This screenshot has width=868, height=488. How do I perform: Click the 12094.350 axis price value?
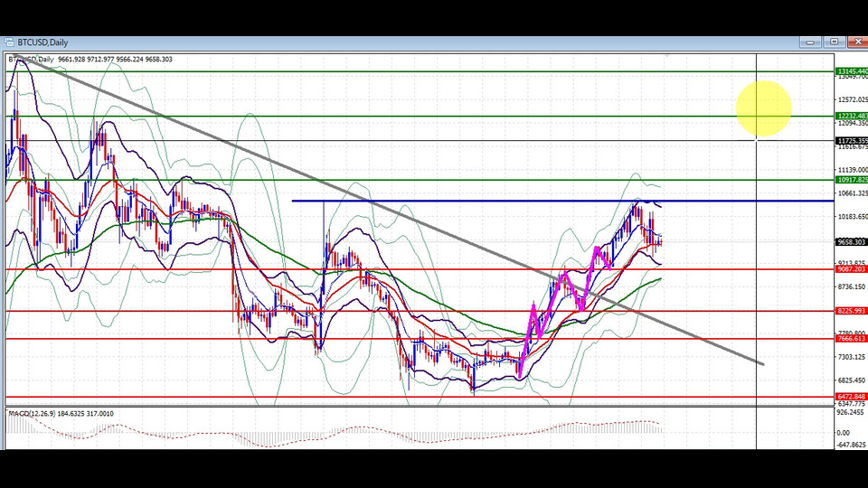pyautogui.click(x=853, y=123)
